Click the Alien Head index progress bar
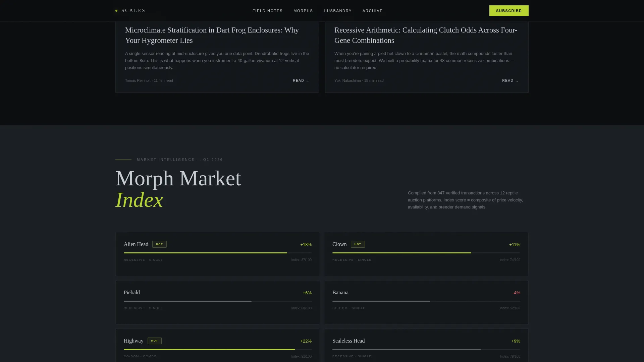 [x=218, y=253]
